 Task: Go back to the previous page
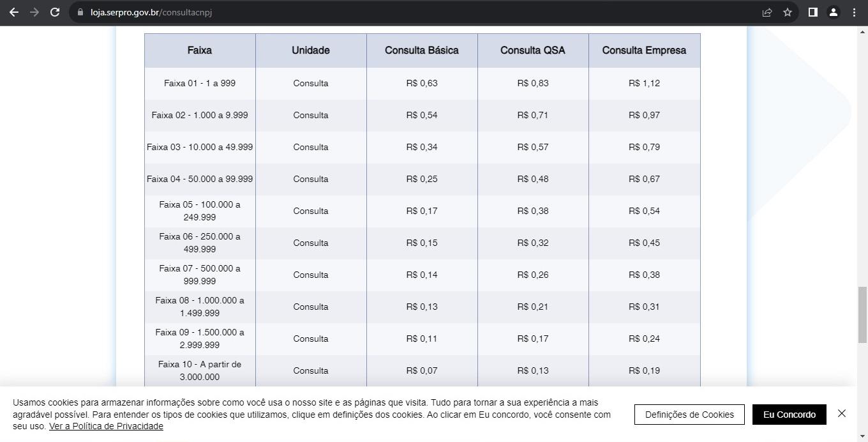click(14, 12)
